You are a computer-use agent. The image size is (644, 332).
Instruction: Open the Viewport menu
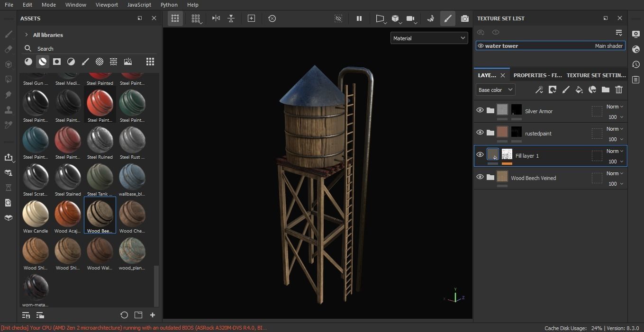coord(107,5)
